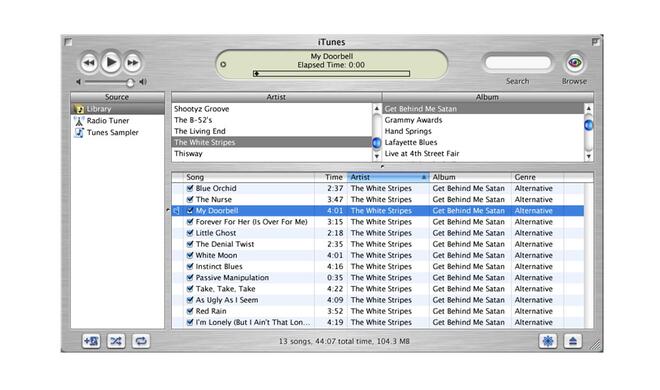
Task: Click the song progress bar
Action: coord(331,74)
